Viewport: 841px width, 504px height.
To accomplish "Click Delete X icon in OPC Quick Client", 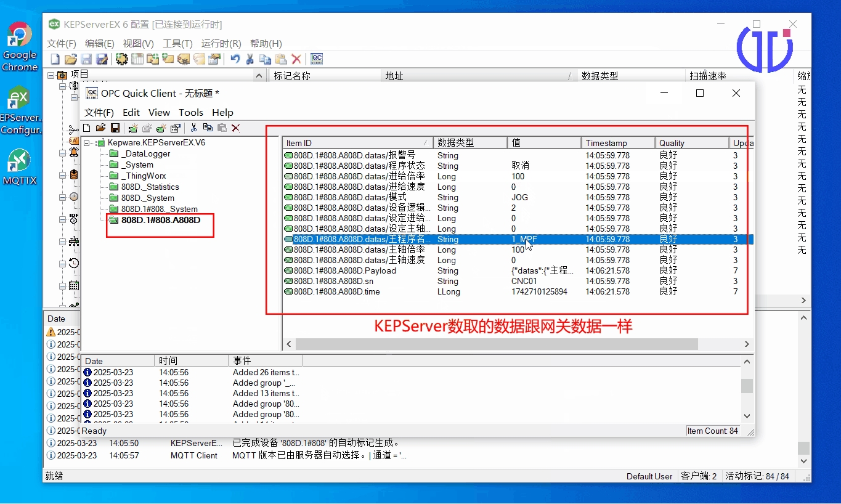I will 236,128.
